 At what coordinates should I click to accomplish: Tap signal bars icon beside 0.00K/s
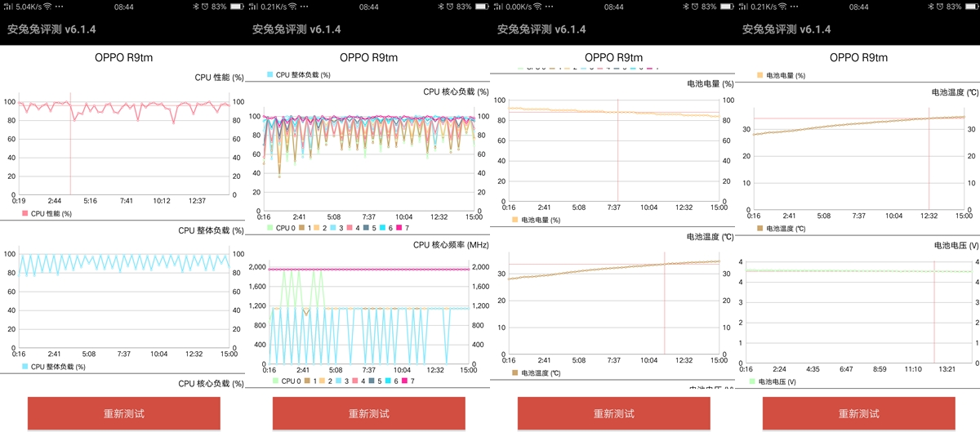[x=499, y=7]
